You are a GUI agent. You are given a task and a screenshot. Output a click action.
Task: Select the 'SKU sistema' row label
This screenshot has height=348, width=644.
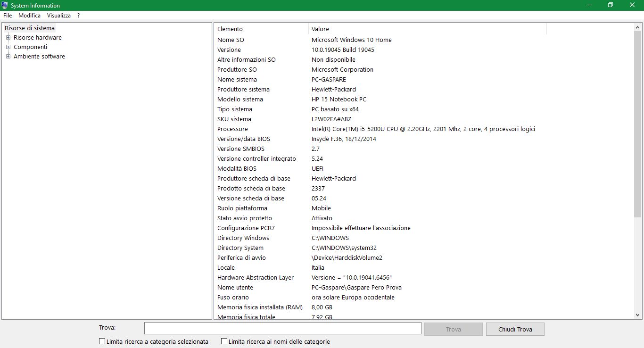click(234, 119)
